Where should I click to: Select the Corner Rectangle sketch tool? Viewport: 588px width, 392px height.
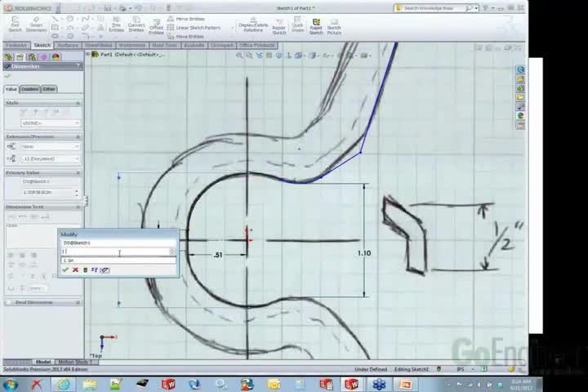56,28
